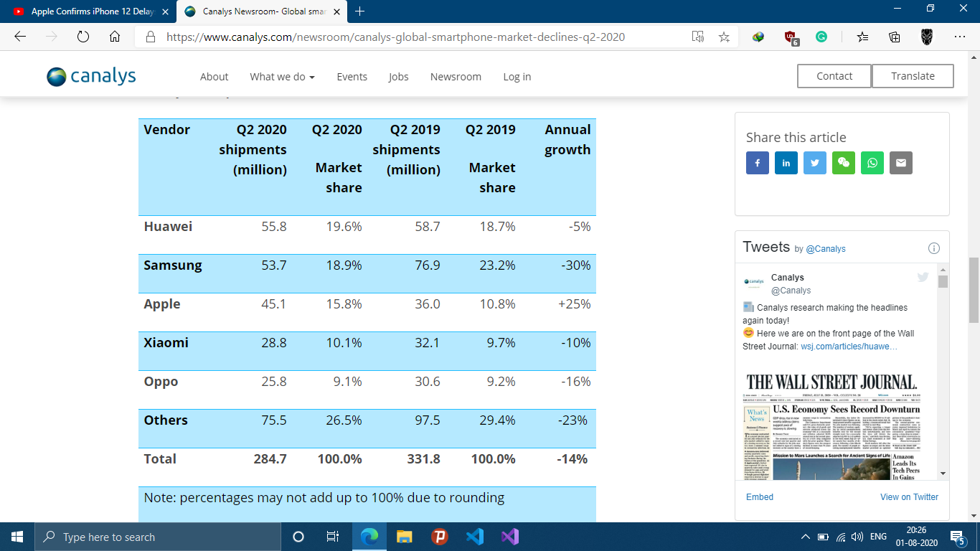Click the Contact button
The image size is (980, 551).
[x=834, y=75]
